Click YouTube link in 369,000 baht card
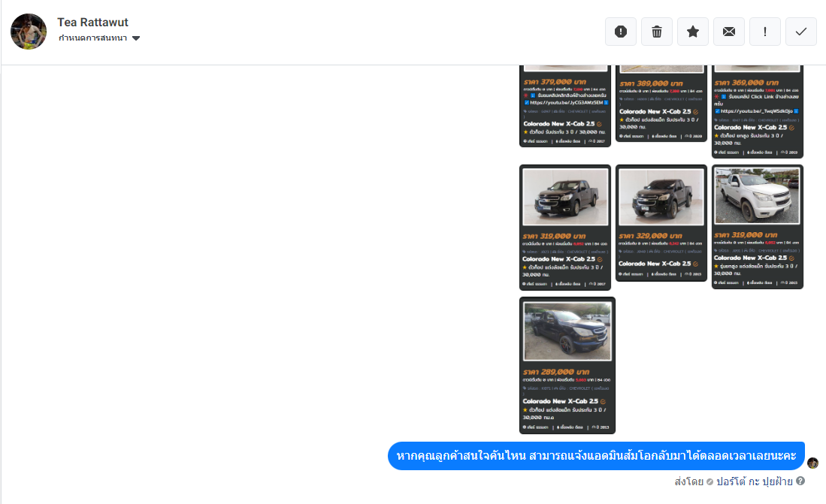826x504 pixels. [x=756, y=111]
